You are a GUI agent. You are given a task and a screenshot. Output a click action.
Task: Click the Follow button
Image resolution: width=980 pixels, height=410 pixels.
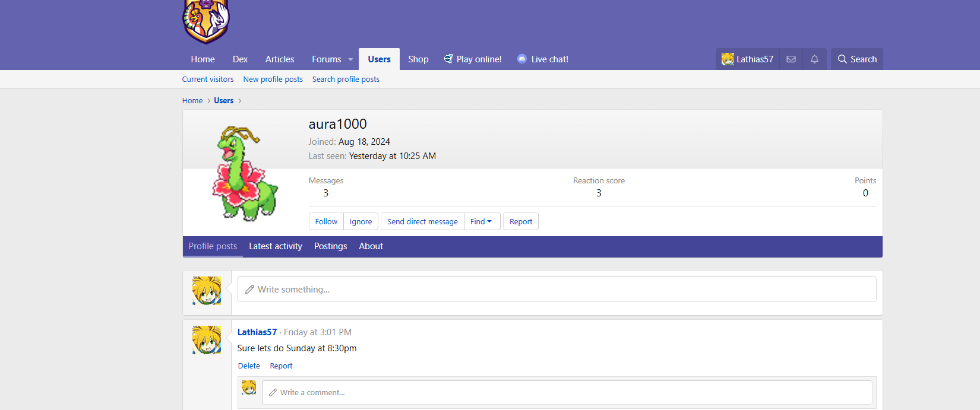point(326,221)
